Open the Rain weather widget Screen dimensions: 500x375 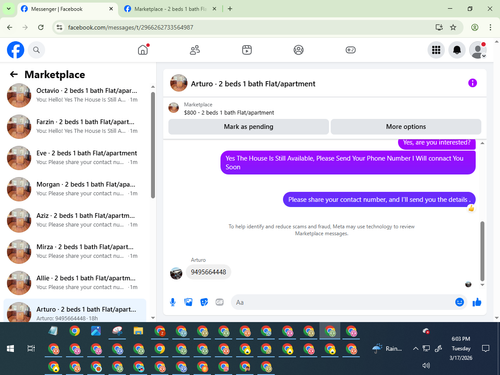point(387,349)
